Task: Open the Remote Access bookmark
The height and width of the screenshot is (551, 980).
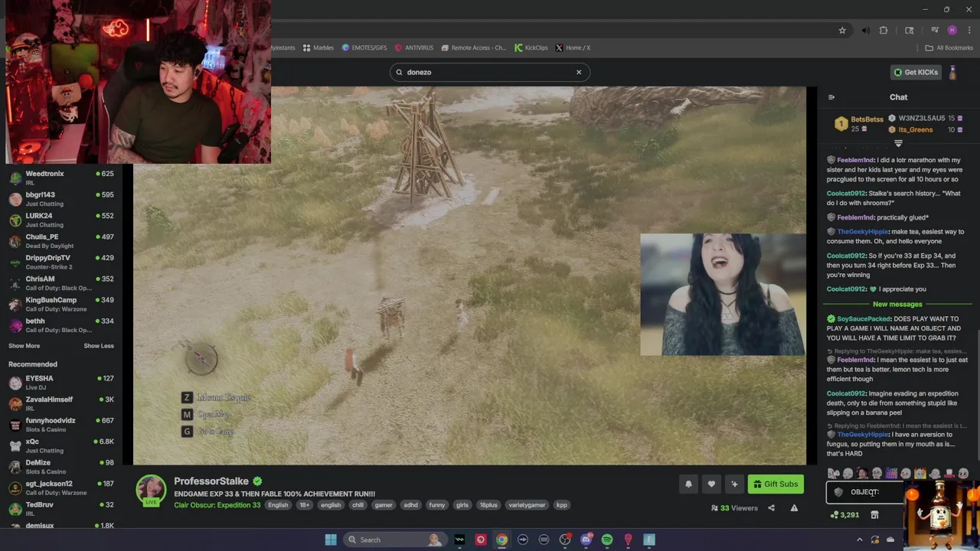Action: (x=474, y=47)
